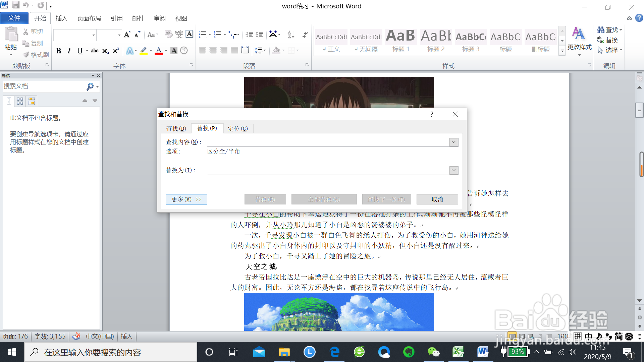Click the 取消 button in dialog

437,199
